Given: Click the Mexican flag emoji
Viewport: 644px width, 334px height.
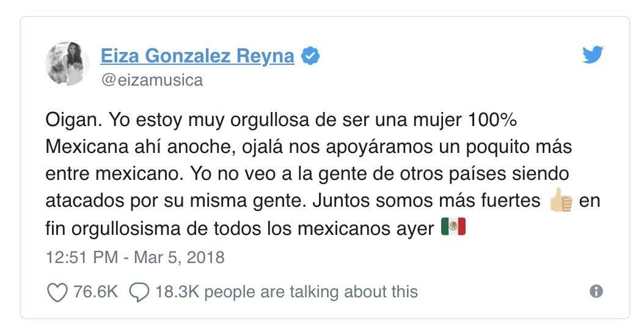Looking at the screenshot, I should pyautogui.click(x=453, y=226).
